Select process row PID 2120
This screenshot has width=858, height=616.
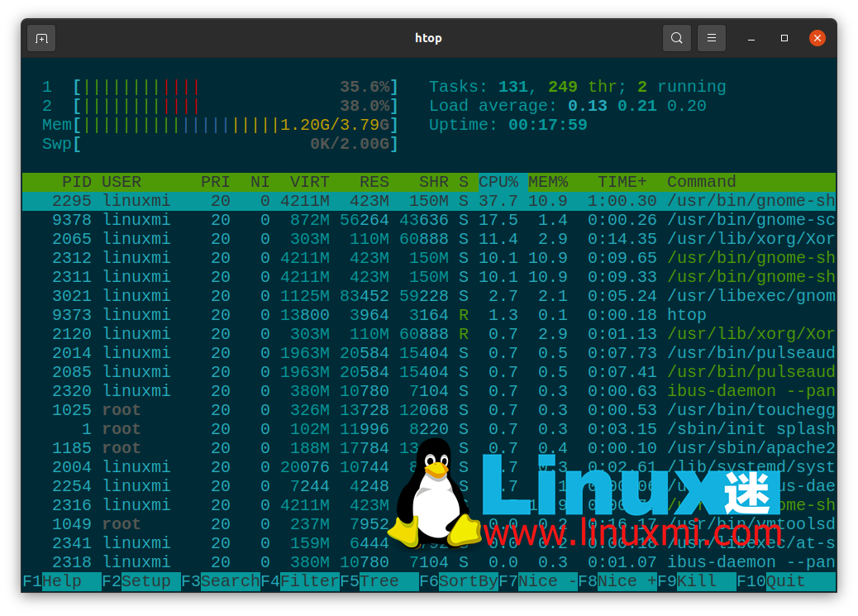click(429, 334)
